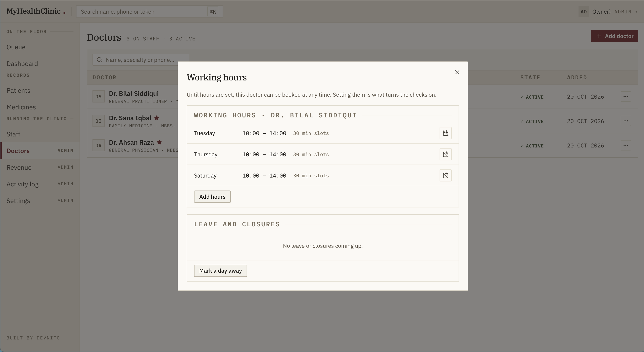
Task: Click the Saturday 30 min slots text
Action: pyautogui.click(x=311, y=176)
